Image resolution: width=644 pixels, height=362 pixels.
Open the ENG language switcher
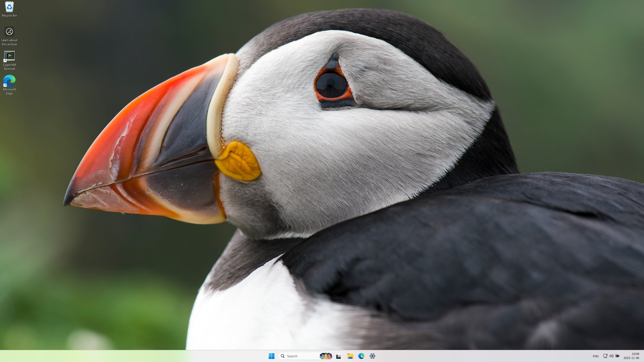[596, 356]
